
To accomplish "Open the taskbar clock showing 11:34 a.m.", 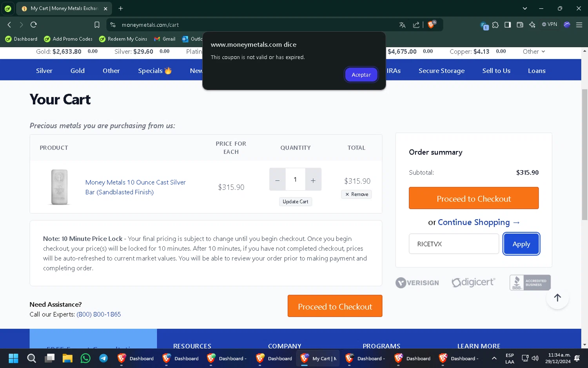I will point(557,358).
